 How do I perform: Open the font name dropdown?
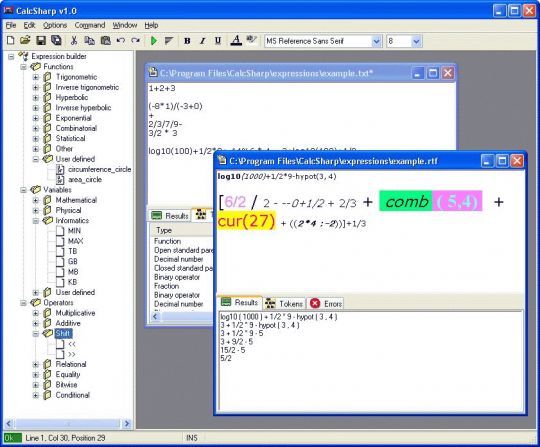[x=376, y=41]
